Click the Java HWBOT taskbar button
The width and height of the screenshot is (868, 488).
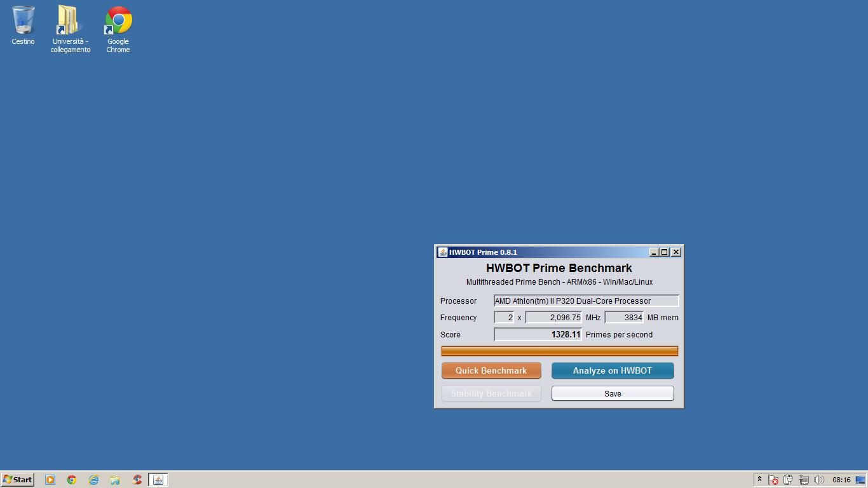coord(158,480)
